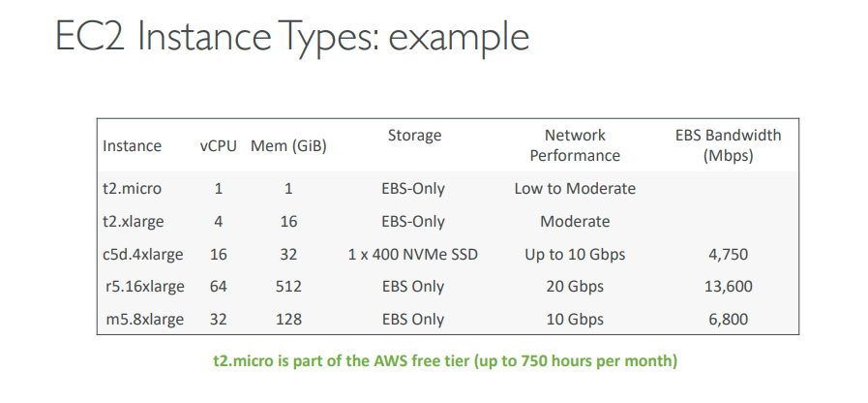Select the 13,600 EBS bandwidth value
Image resolution: width=868 pixels, height=403 pixels.
(x=728, y=287)
